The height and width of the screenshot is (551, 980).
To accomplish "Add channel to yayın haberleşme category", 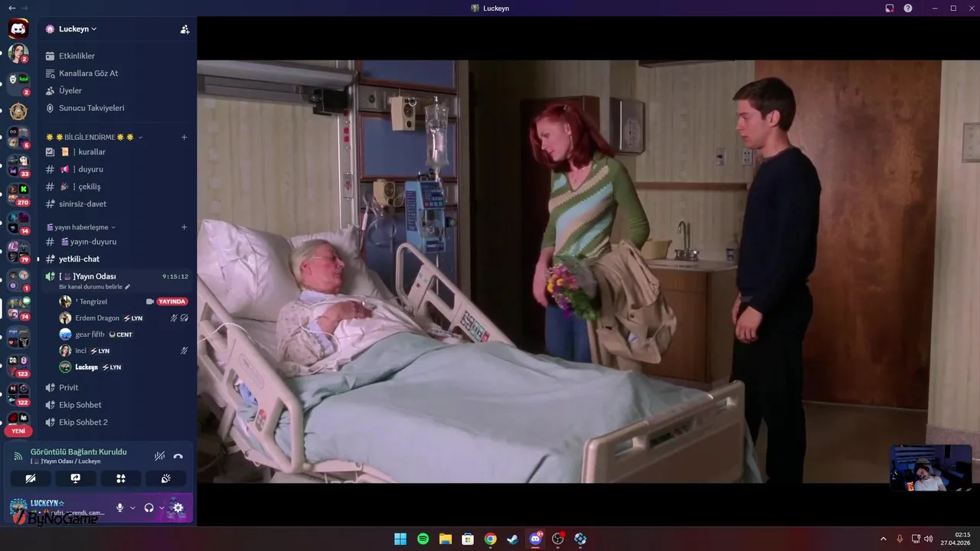I will tap(184, 227).
